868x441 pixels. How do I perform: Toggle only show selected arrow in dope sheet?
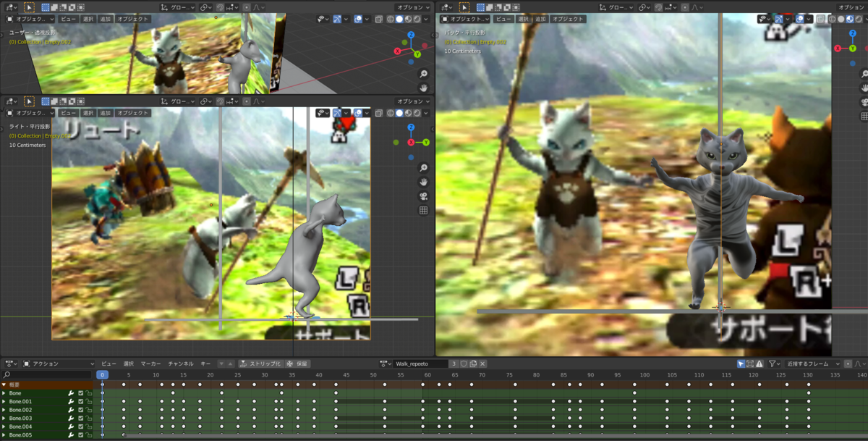[741, 364]
